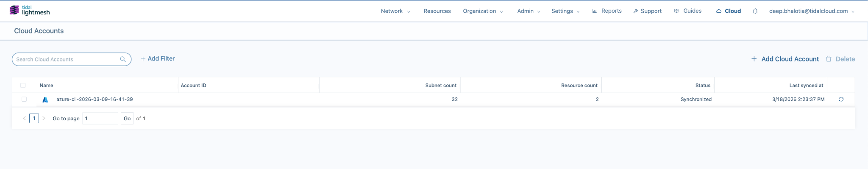Click the Add Cloud Account button
Viewport: 868px width, 169px height.
pyautogui.click(x=785, y=59)
